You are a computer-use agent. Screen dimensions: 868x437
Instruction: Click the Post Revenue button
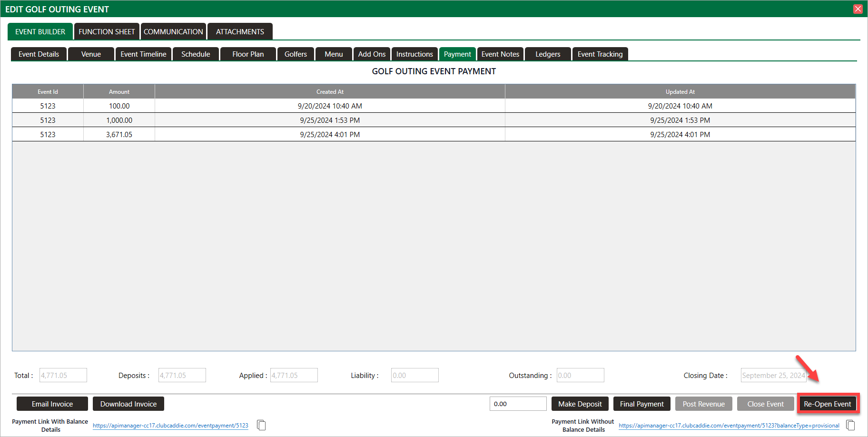click(x=704, y=404)
